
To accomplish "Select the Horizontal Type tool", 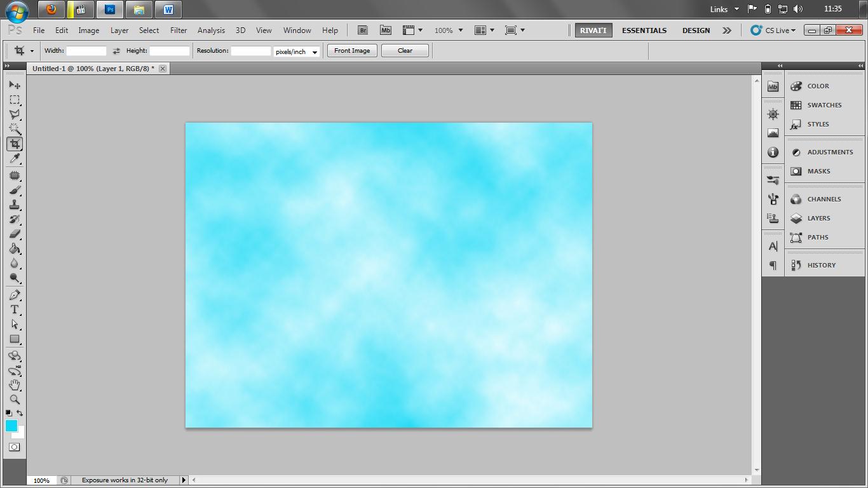I will click(x=15, y=309).
